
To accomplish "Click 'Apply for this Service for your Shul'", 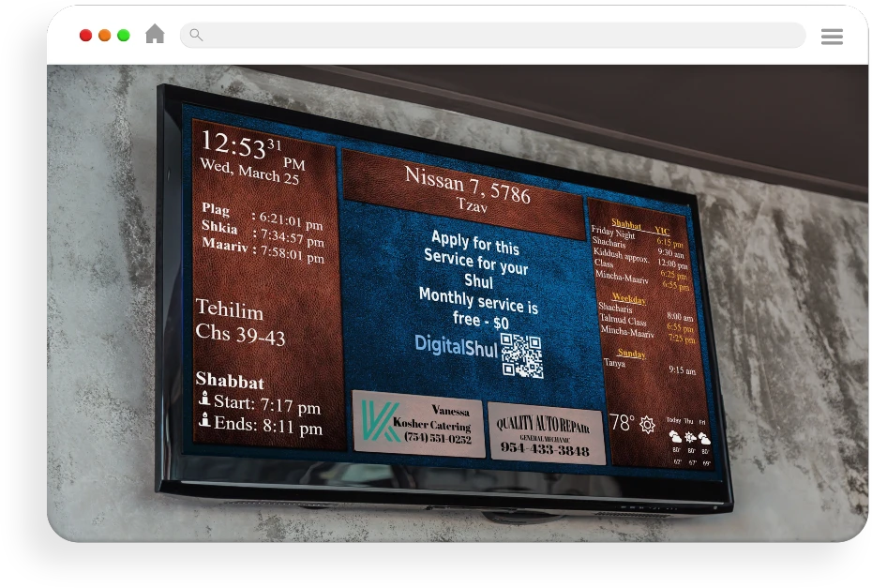I will [x=475, y=260].
